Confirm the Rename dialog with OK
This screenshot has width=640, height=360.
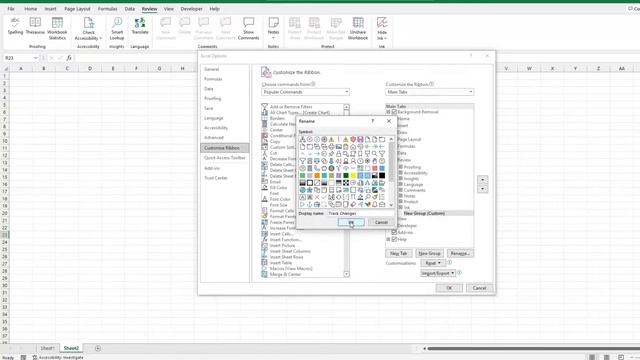tap(351, 222)
